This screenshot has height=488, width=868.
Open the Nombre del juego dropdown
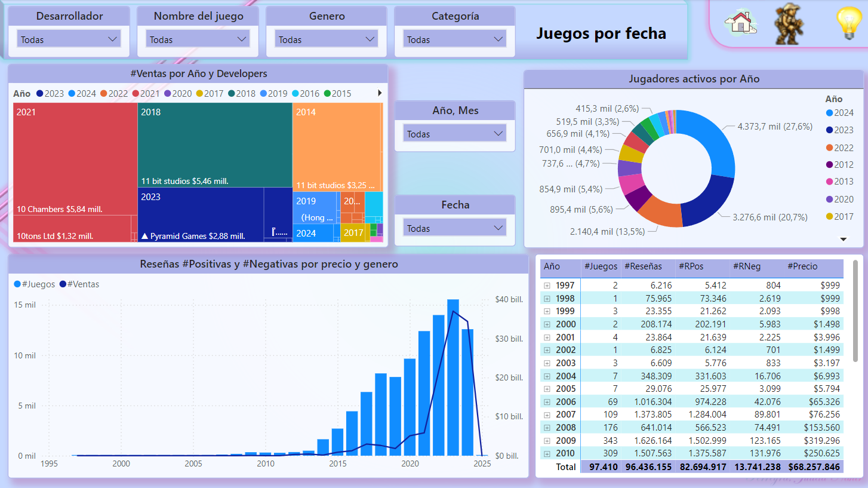pos(198,39)
